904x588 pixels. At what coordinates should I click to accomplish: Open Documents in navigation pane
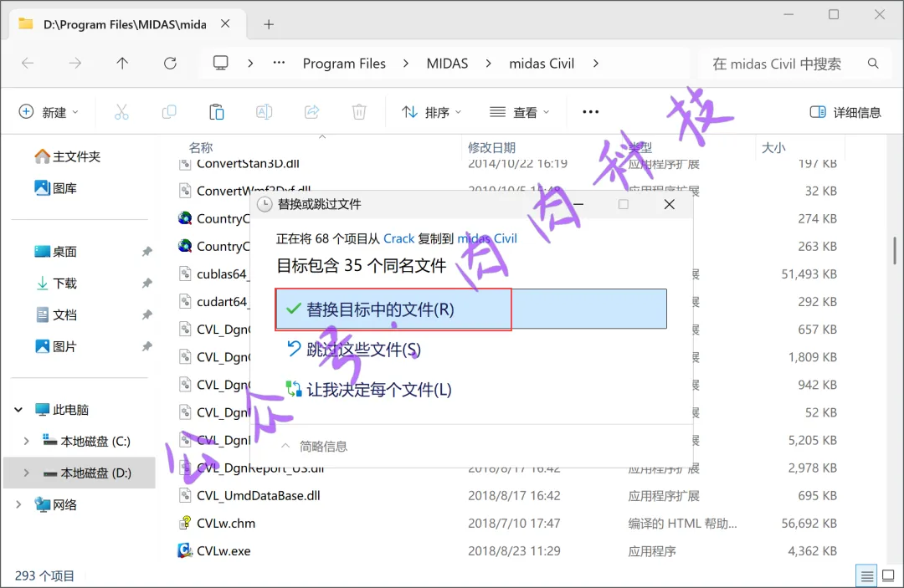[x=56, y=315]
